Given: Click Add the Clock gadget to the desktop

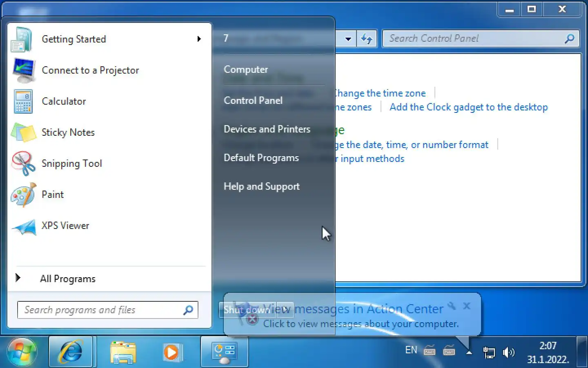Looking at the screenshot, I should click(x=469, y=107).
